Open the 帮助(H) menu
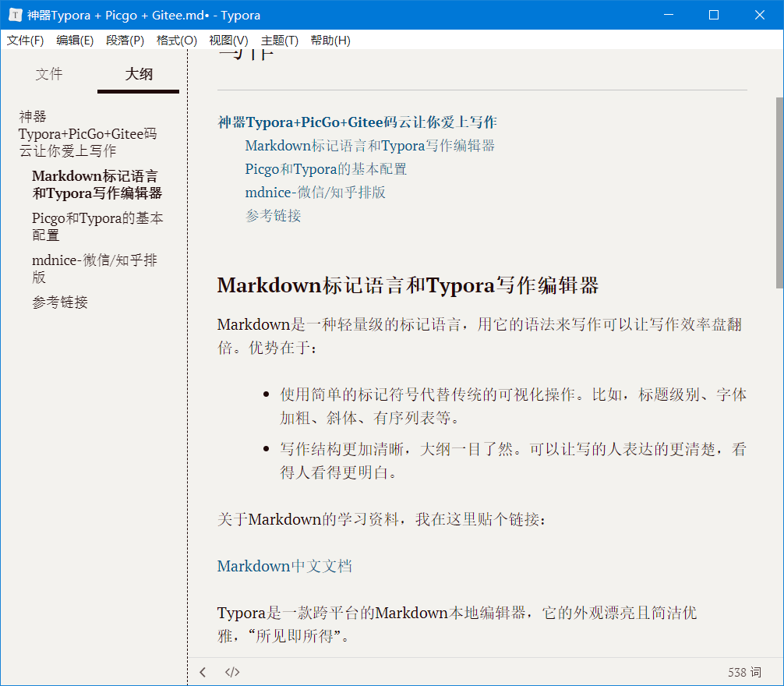This screenshot has width=784, height=686. (x=330, y=41)
